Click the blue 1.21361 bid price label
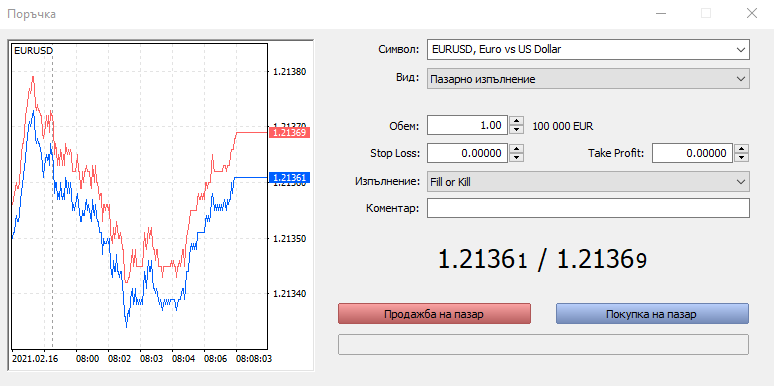Viewport: 774px width, 386px height. (x=289, y=177)
